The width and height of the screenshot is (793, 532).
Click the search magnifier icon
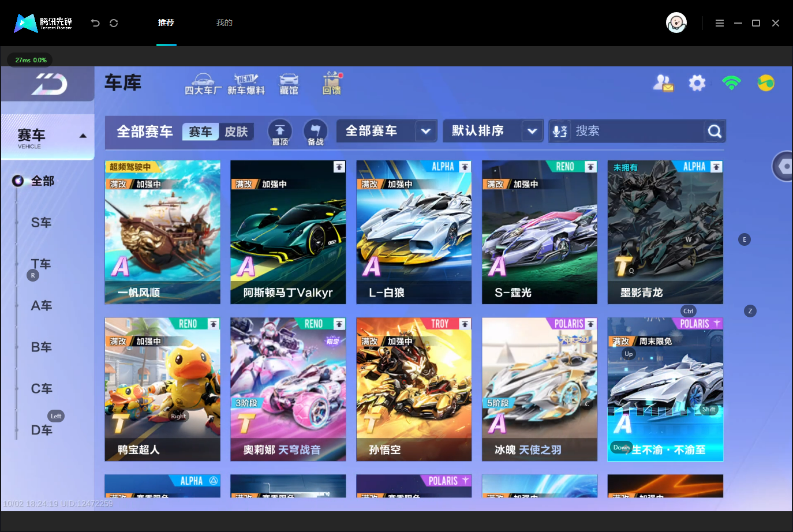(x=715, y=132)
